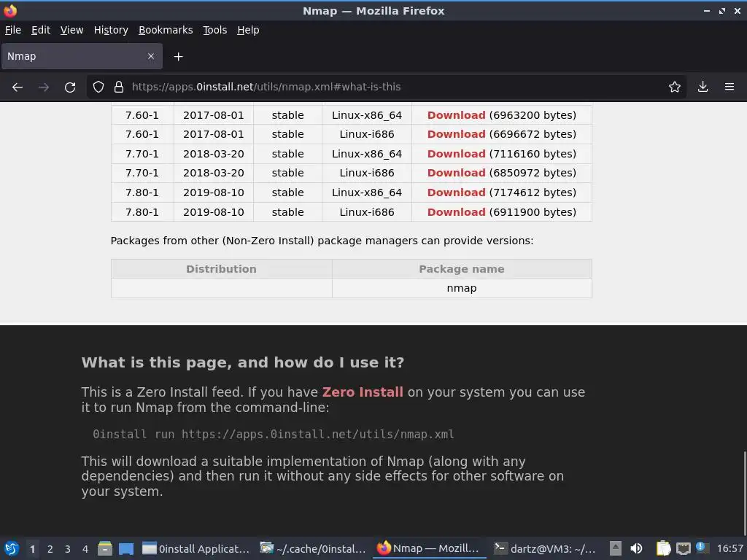Close the Nmap tab
The height and width of the screenshot is (560, 747).
(x=151, y=56)
